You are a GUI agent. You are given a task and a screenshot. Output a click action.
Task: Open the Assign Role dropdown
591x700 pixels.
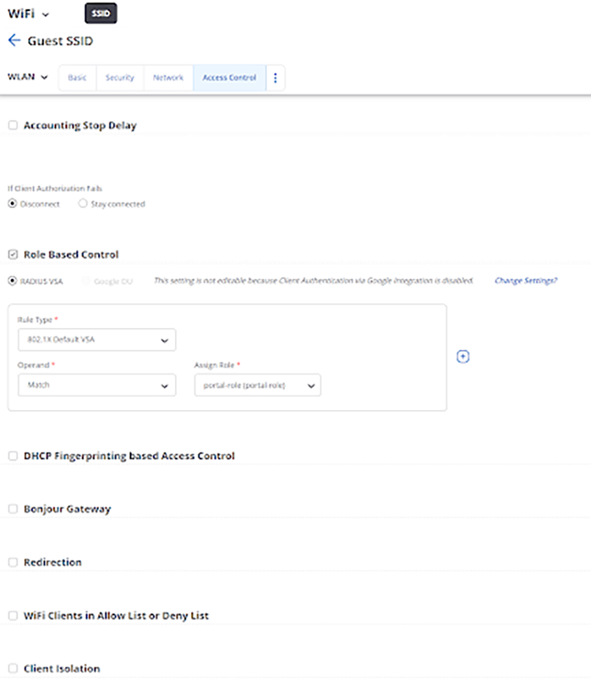pyautogui.click(x=310, y=385)
